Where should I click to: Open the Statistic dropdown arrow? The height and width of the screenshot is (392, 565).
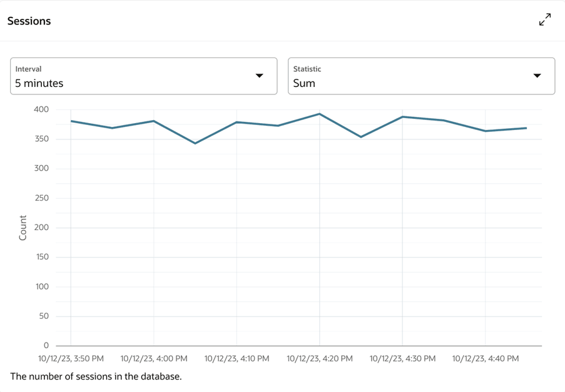tap(537, 76)
